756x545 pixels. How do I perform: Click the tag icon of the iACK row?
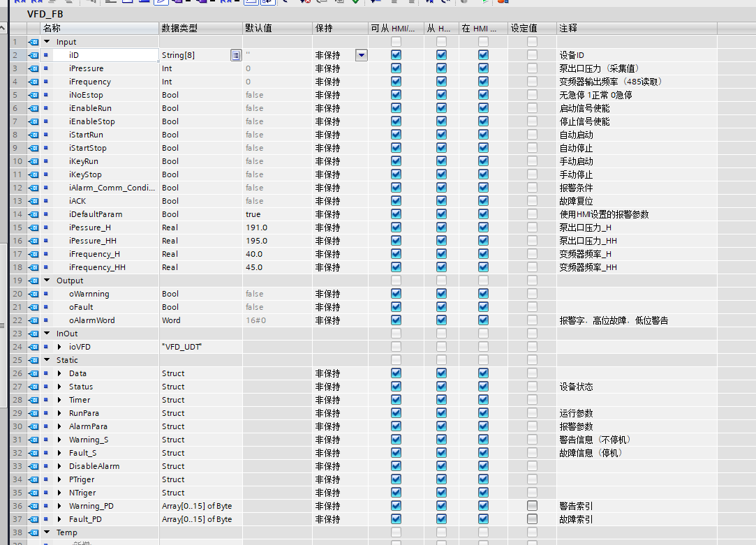[34, 201]
